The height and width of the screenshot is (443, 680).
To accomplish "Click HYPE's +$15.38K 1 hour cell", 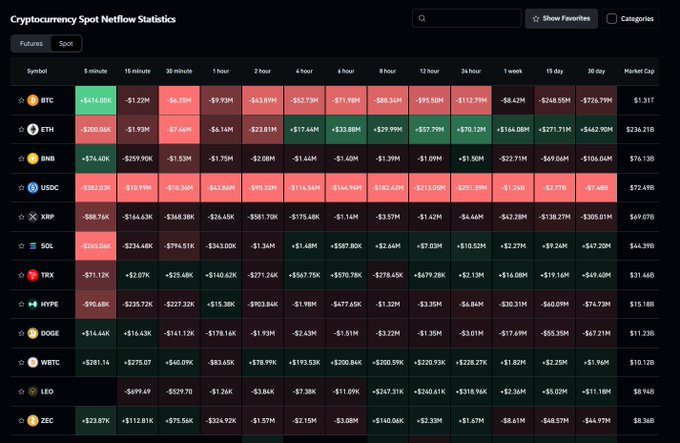I will coord(221,304).
